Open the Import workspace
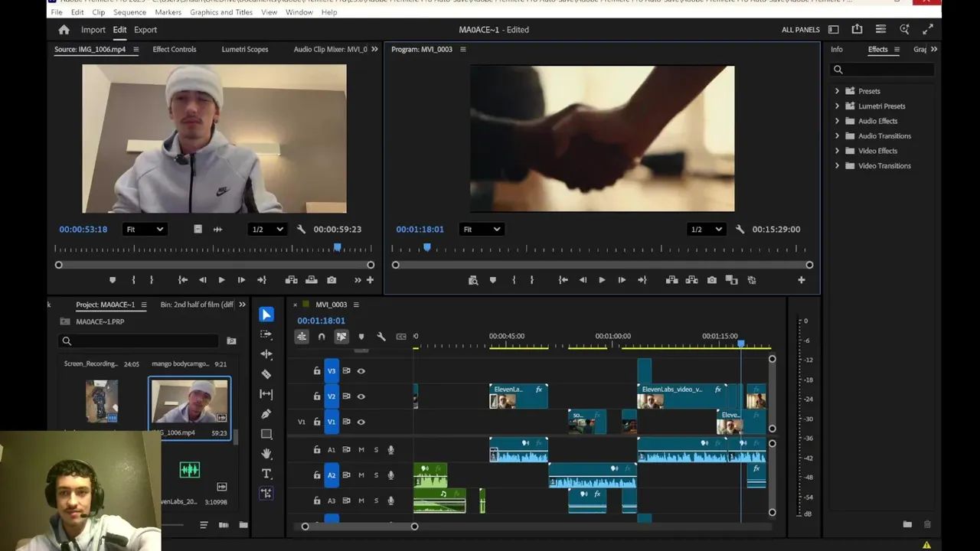Viewport: 980px width, 551px height. pyautogui.click(x=93, y=30)
